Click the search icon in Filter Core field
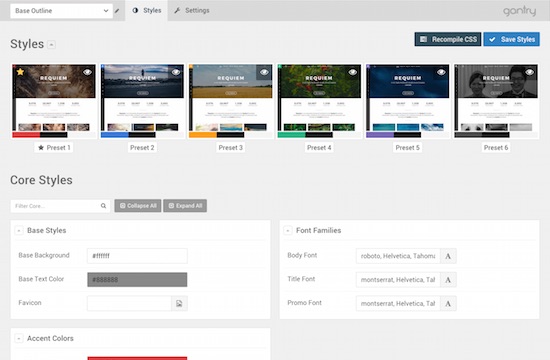Image resolution: width=550 pixels, height=360 pixels. click(103, 206)
